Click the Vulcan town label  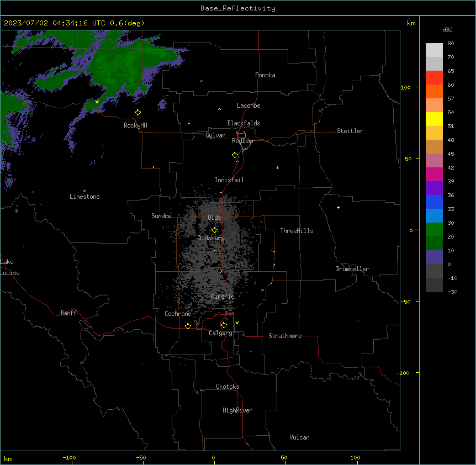[x=299, y=437]
